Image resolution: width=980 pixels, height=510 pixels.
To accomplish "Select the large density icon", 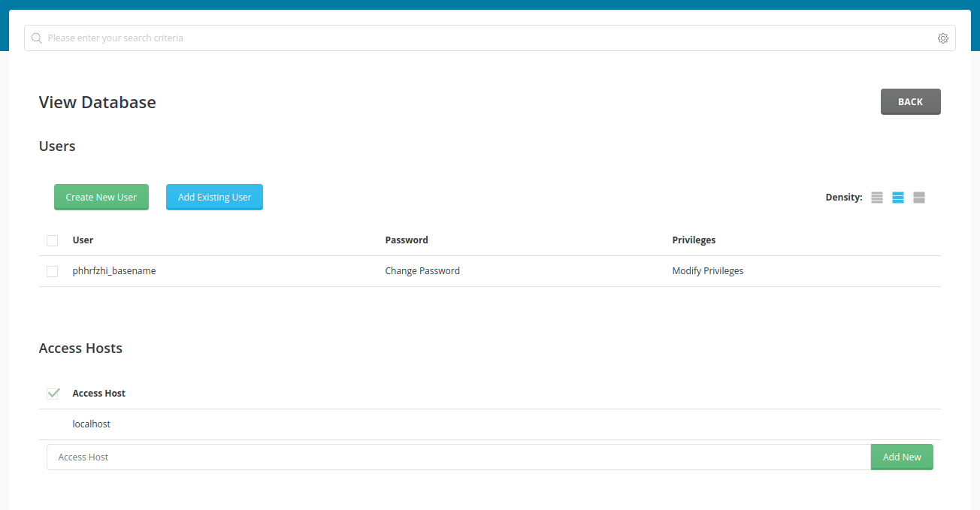I will pyautogui.click(x=918, y=198).
